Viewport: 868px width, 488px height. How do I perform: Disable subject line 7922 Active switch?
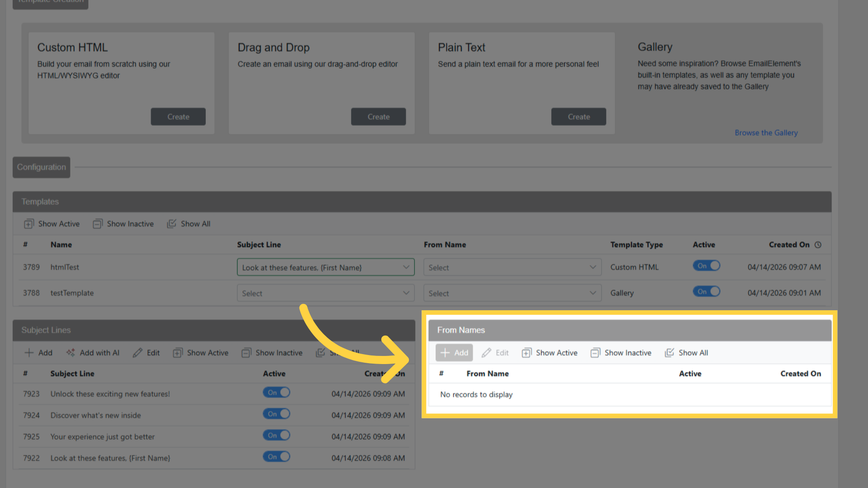click(276, 457)
